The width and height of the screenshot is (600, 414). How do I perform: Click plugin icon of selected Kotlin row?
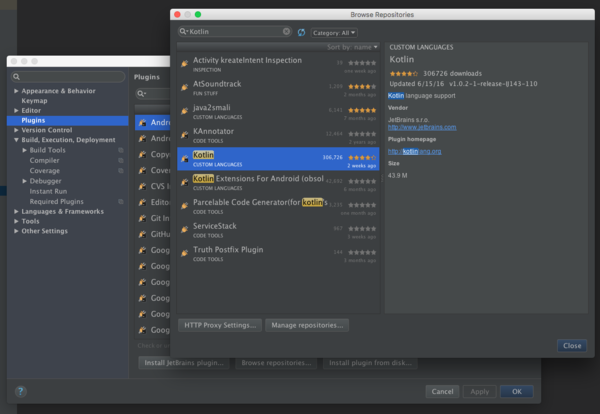(x=184, y=158)
